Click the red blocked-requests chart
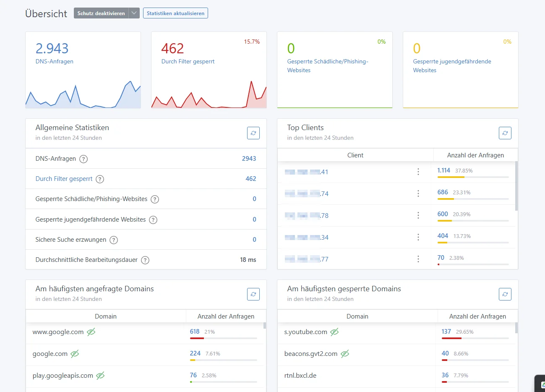545x392 pixels. point(209,94)
